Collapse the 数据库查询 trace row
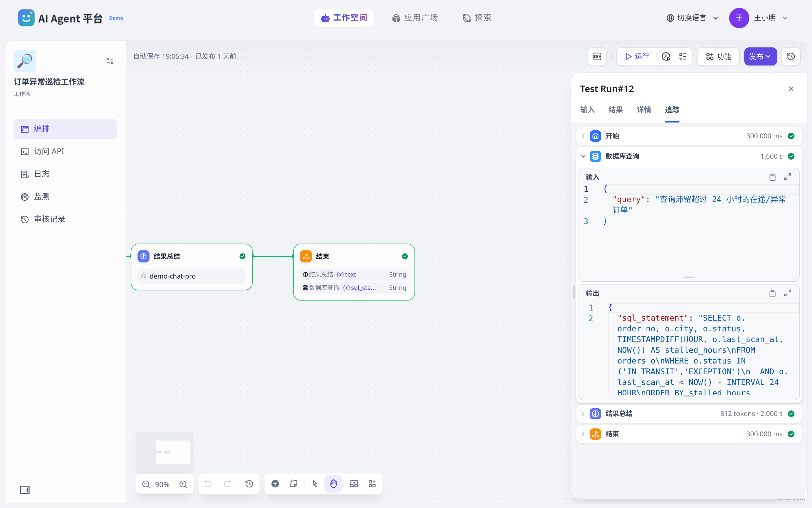The image size is (812, 508). (x=689, y=156)
